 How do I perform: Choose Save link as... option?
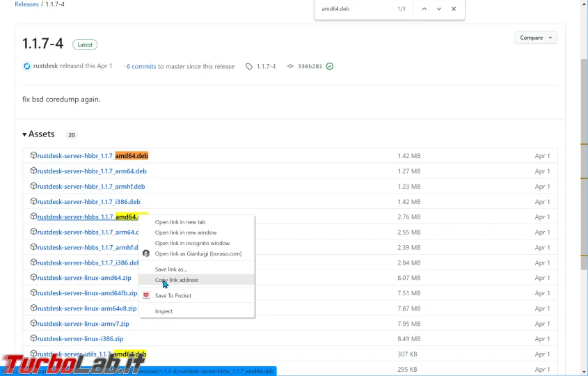pyautogui.click(x=171, y=269)
